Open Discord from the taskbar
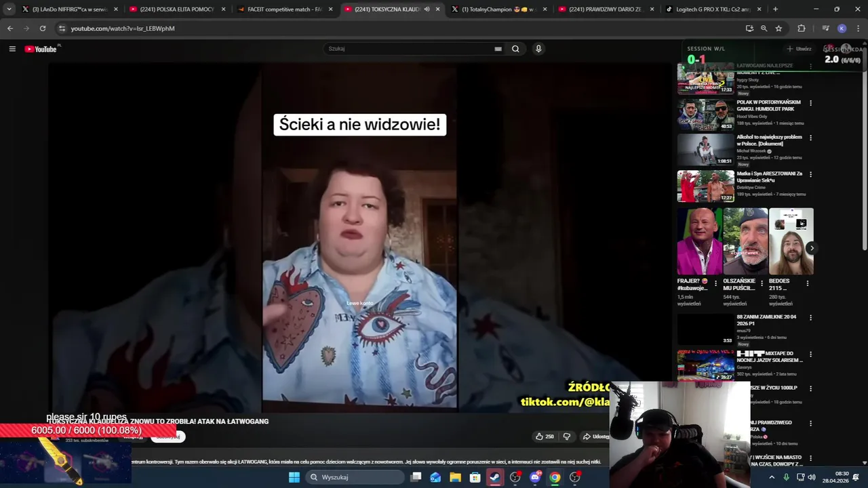The height and width of the screenshot is (488, 868). 535,477
